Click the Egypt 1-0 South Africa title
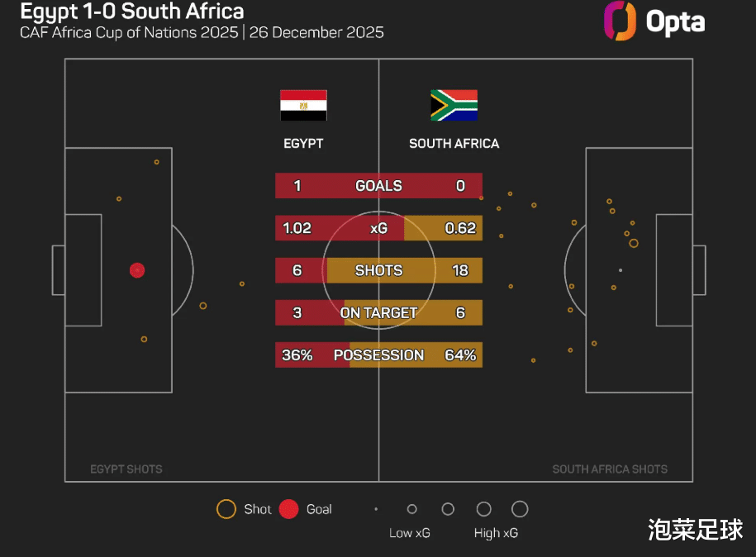The image size is (756, 557). [132, 12]
